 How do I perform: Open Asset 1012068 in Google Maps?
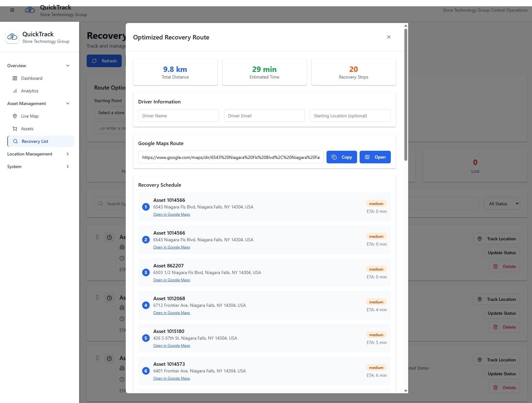pos(171,312)
